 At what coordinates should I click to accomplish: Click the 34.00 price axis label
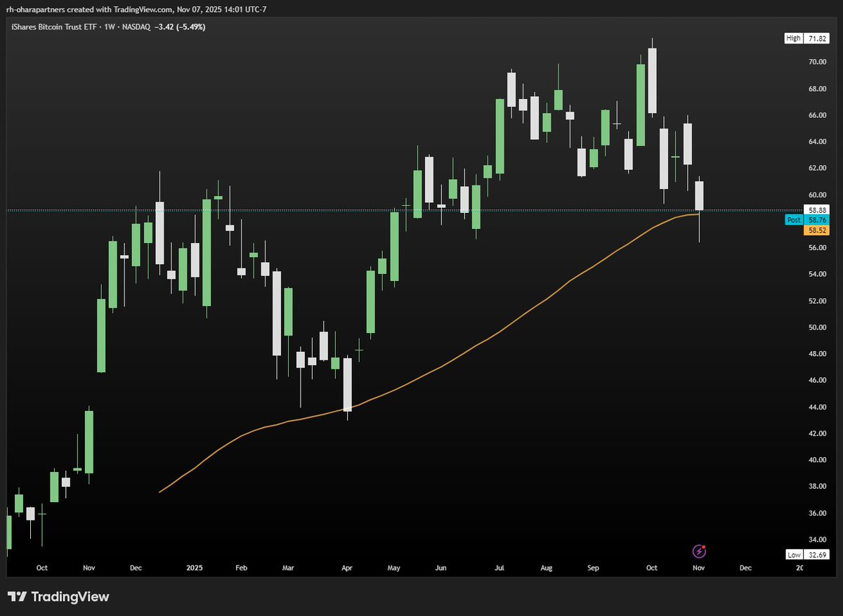point(816,539)
